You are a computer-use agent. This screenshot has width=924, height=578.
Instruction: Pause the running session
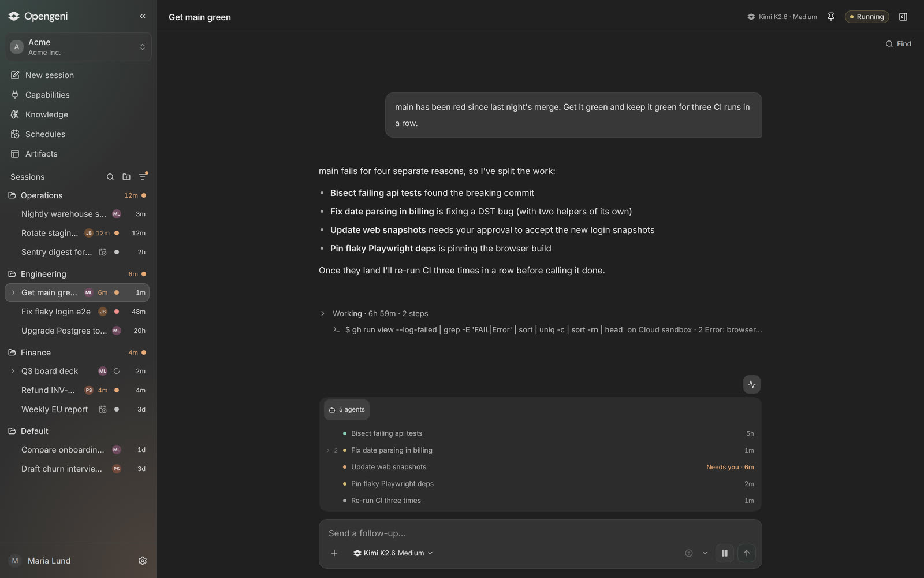(725, 553)
